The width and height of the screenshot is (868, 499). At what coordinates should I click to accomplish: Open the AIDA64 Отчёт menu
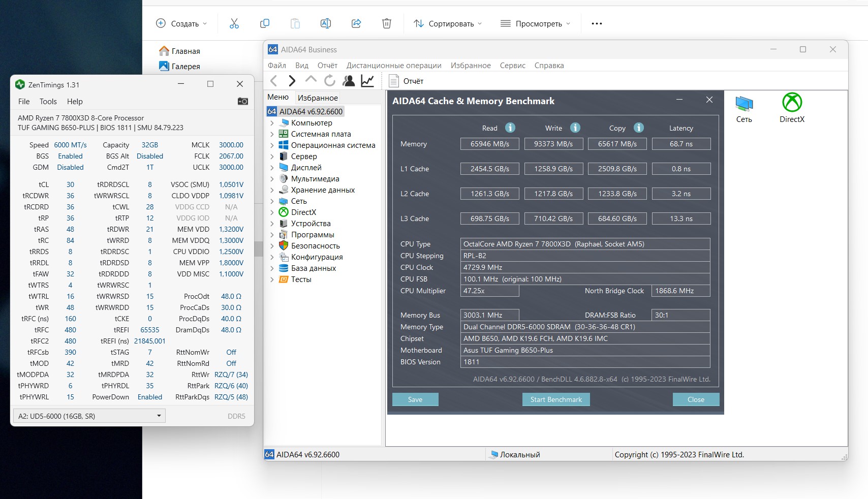[327, 66]
